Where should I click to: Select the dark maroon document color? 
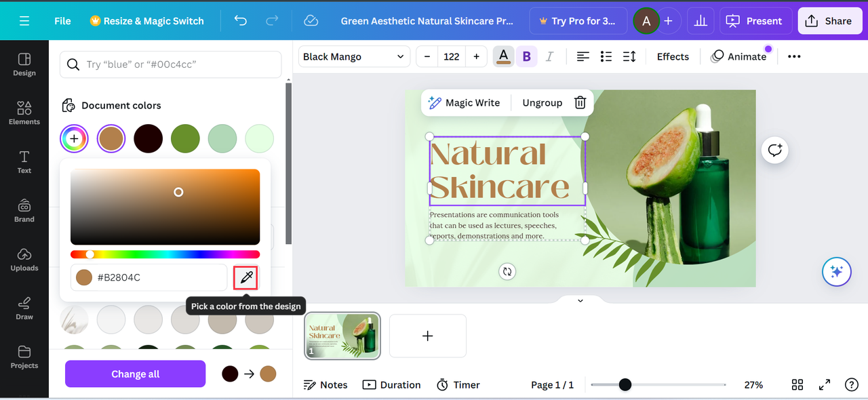[148, 139]
